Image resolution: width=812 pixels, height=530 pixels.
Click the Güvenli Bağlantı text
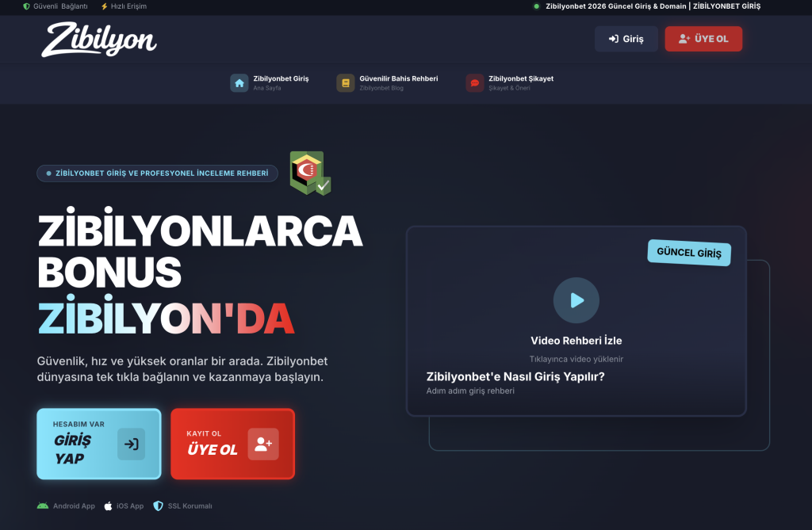pos(60,6)
